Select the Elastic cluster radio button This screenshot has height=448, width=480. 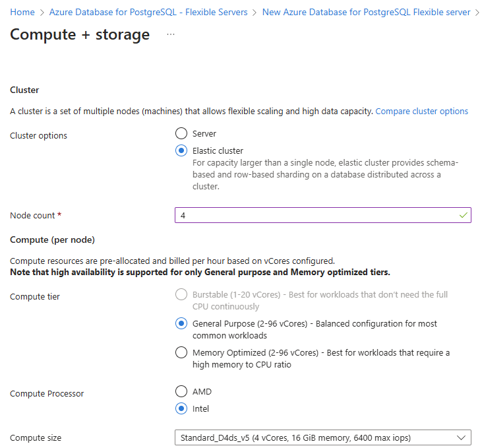[181, 150]
